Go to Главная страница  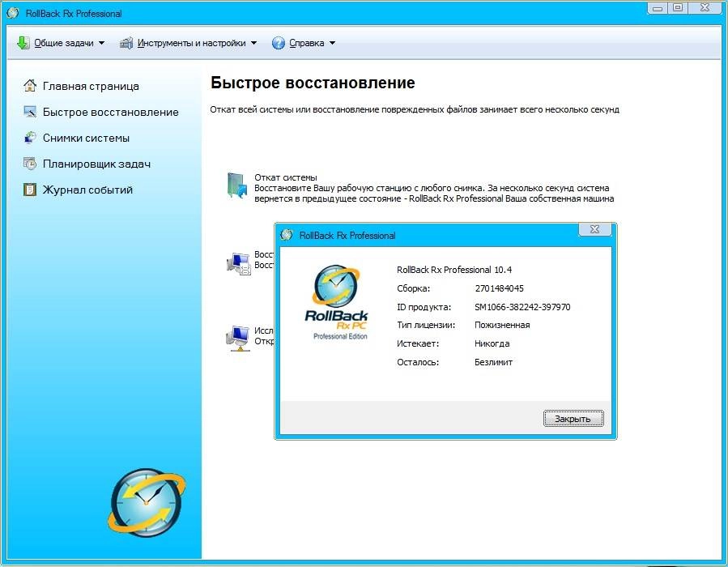pos(91,86)
